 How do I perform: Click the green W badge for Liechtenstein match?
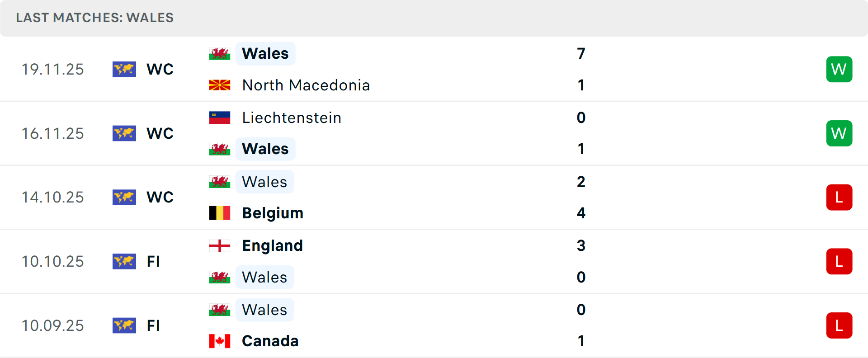click(839, 133)
